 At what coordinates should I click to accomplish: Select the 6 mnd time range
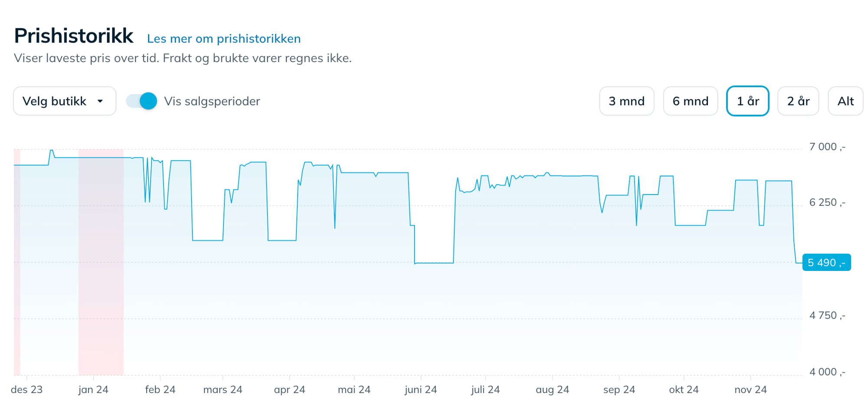point(690,101)
